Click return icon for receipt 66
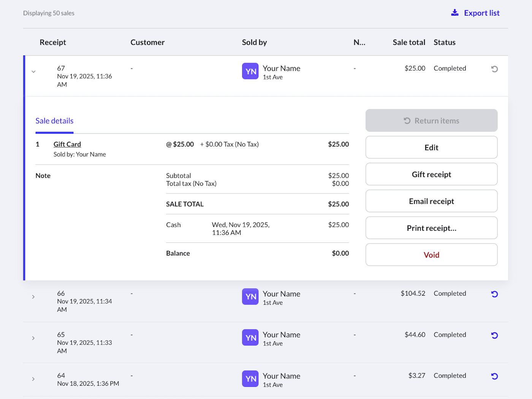The image size is (532, 399). pos(494,294)
